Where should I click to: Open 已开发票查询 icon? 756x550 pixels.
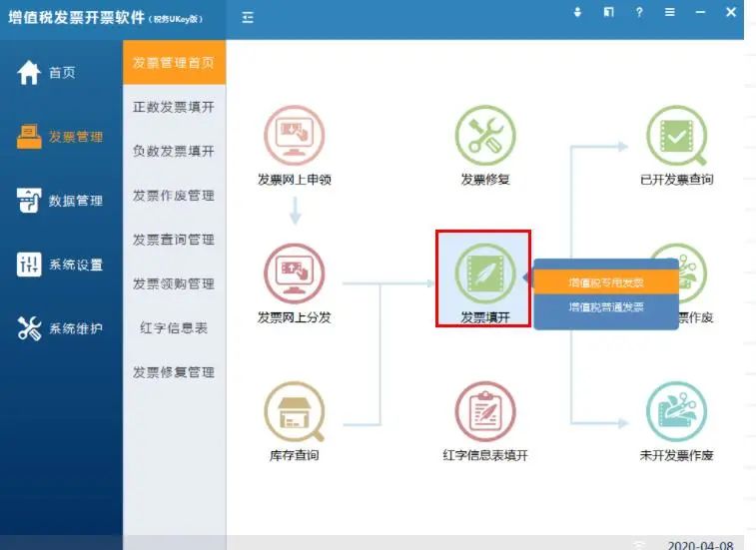point(677,136)
